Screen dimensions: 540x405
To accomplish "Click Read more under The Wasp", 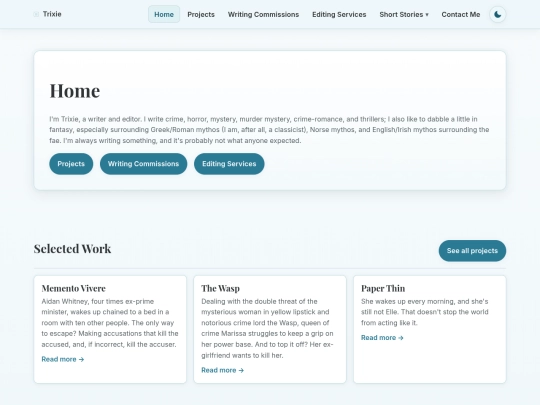I will coord(222,370).
